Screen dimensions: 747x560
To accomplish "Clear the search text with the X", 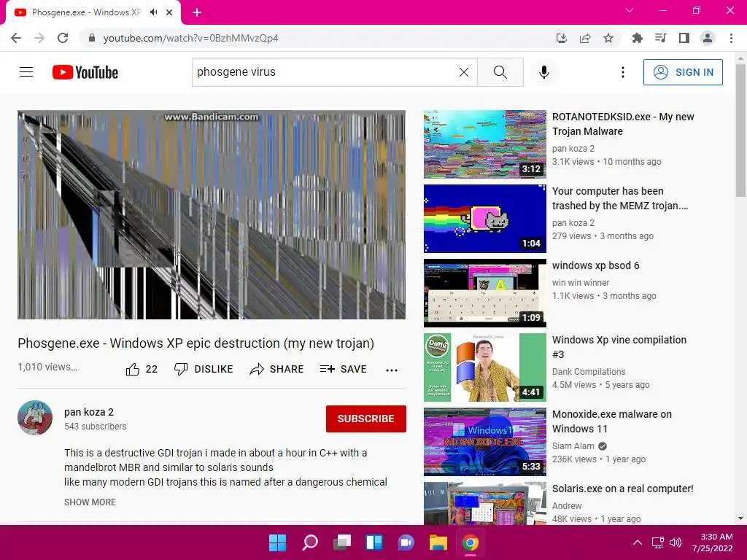I will (463, 72).
